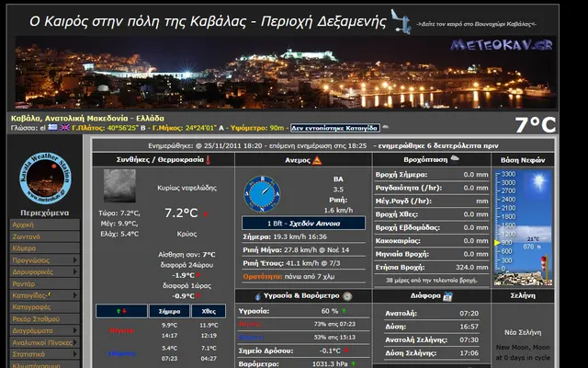Screen dimensions: 588x368
Task: Click the Περιεχόμενα sidebar heading
Action: (45, 213)
